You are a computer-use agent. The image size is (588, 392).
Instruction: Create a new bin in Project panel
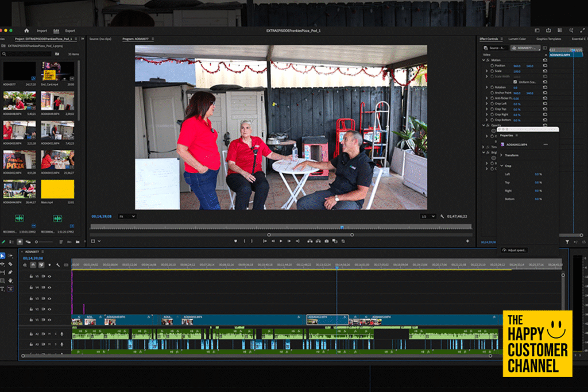tap(78, 242)
